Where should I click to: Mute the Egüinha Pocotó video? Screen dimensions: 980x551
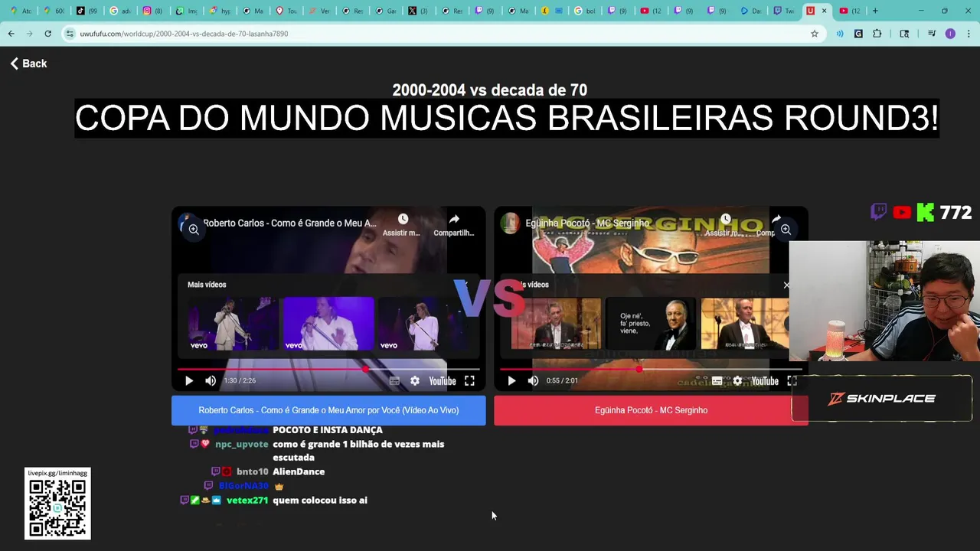(533, 381)
